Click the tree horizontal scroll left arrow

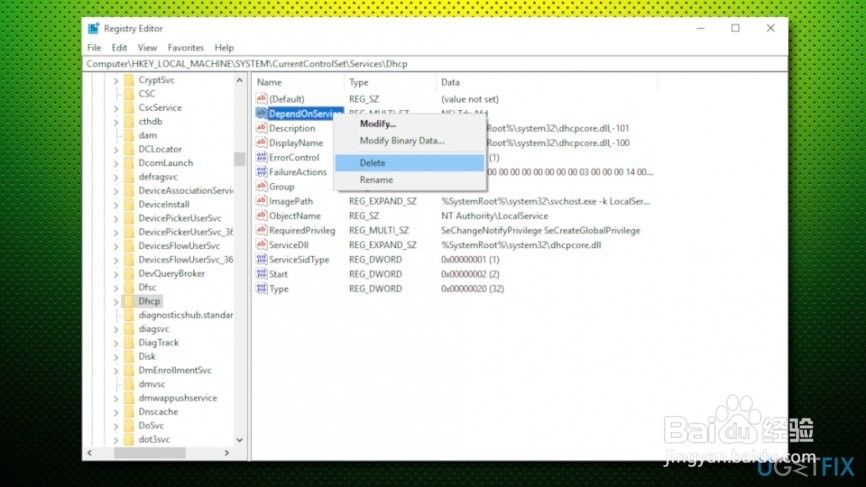(90, 453)
